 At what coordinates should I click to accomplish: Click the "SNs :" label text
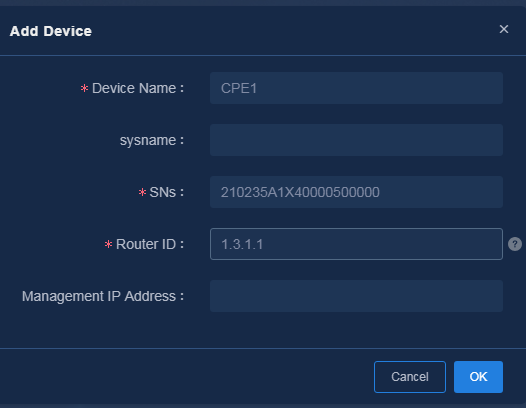click(166, 192)
